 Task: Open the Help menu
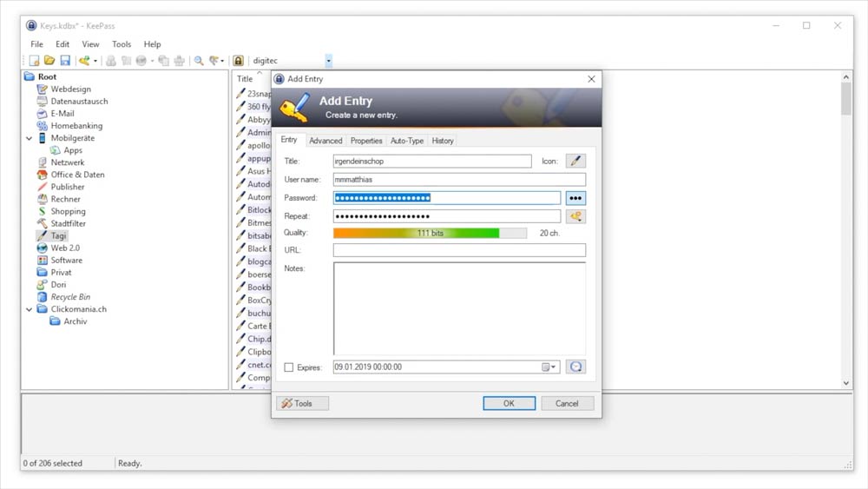[x=152, y=44]
